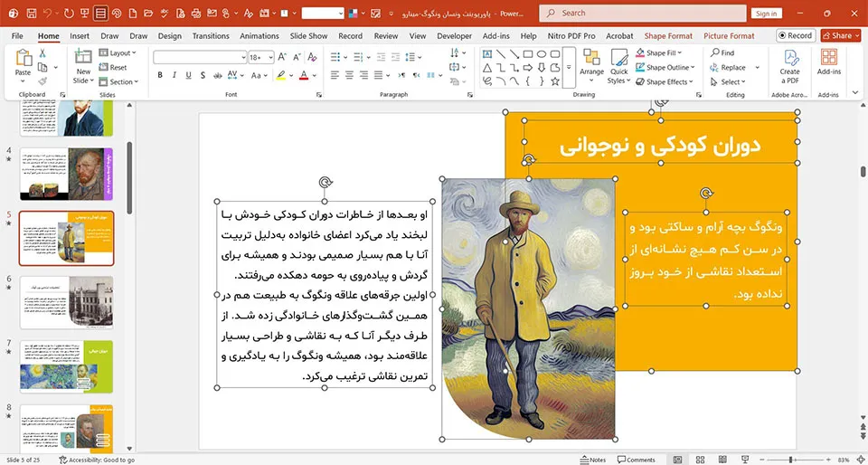Click the Redo icon in the title bar
The width and height of the screenshot is (868, 465).
click(68, 13)
